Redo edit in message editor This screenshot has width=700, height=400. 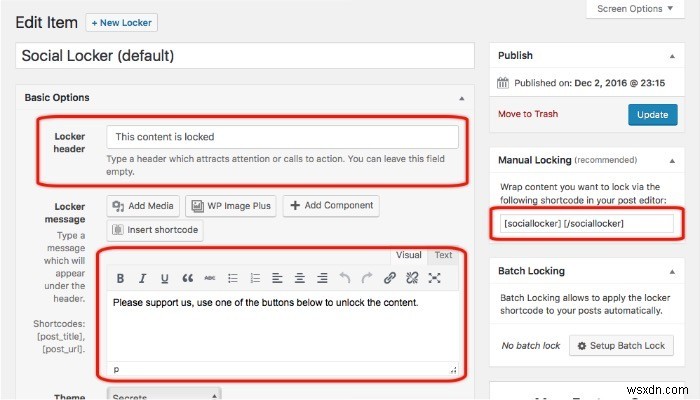point(367,279)
